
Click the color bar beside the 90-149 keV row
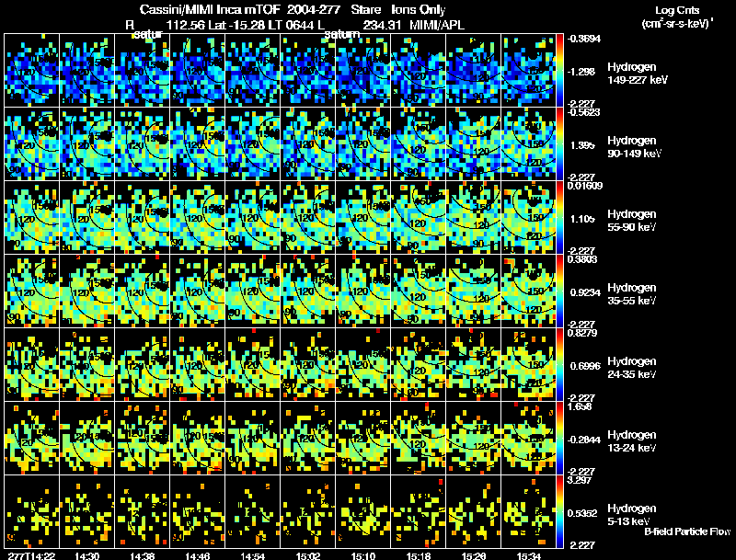point(559,144)
